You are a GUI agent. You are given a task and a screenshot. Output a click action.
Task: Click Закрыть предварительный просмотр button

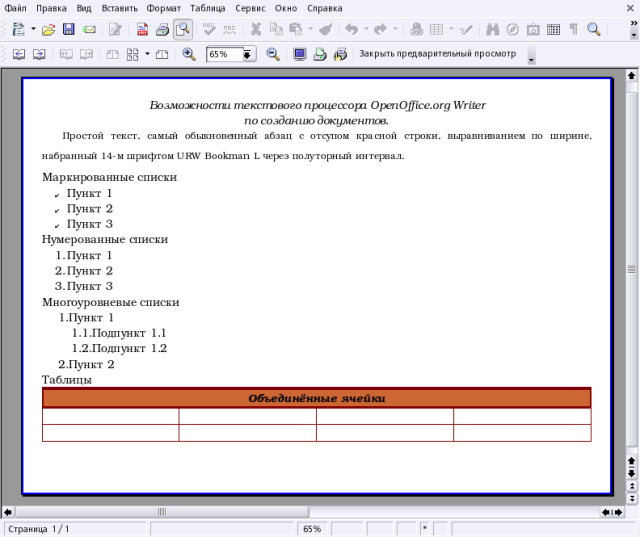click(437, 54)
